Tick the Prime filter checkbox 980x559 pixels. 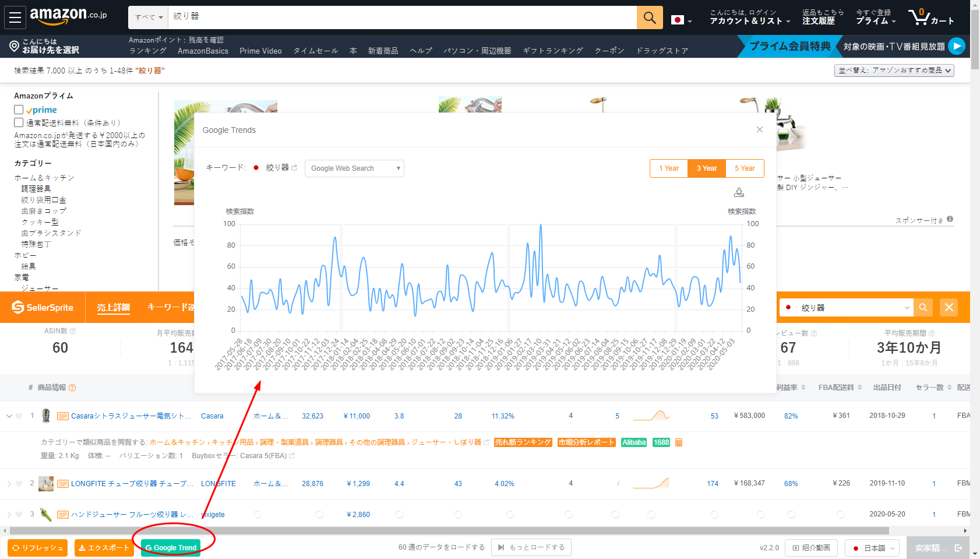19,110
